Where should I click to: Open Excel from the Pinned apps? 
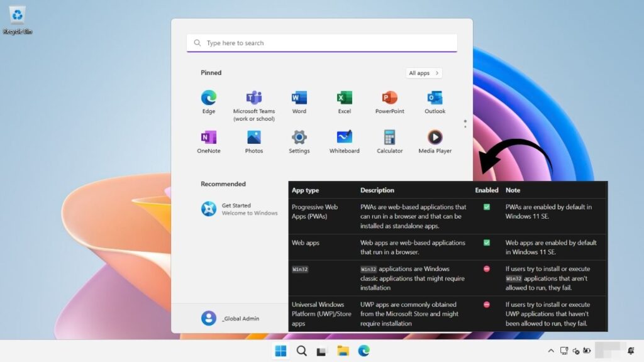click(x=344, y=102)
